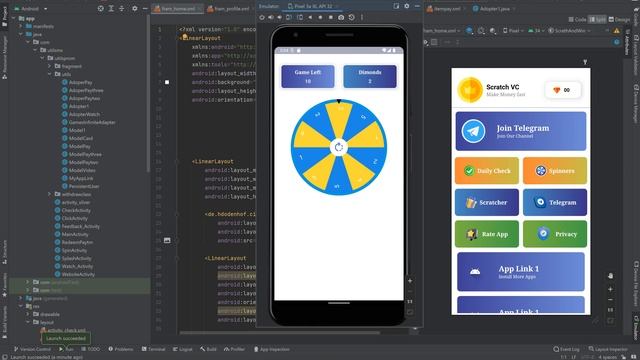Click the emulator Back navigation icon
Screen dimensions: 640x360
(310, 18)
